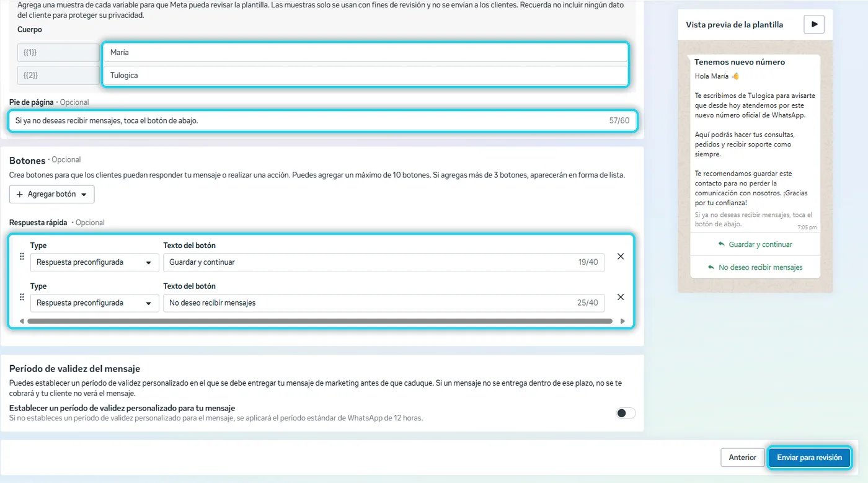Click "Tenemos nuevo número" preview header
Image resolution: width=868 pixels, height=483 pixels.
(x=740, y=62)
